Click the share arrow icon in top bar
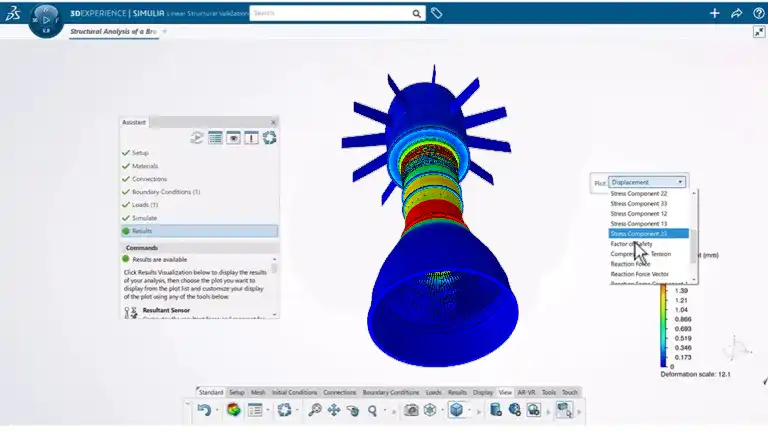Viewport: 768px width, 432px height. [x=736, y=14]
